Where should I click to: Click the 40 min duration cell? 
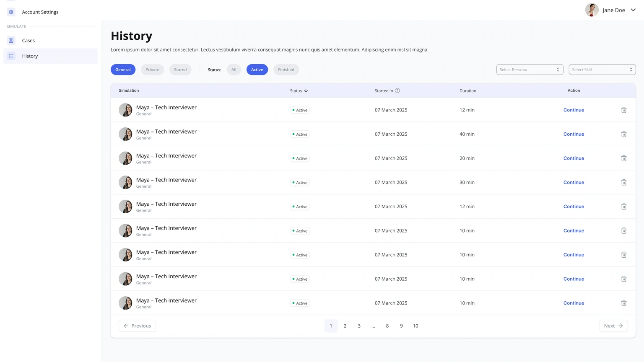coord(467,134)
